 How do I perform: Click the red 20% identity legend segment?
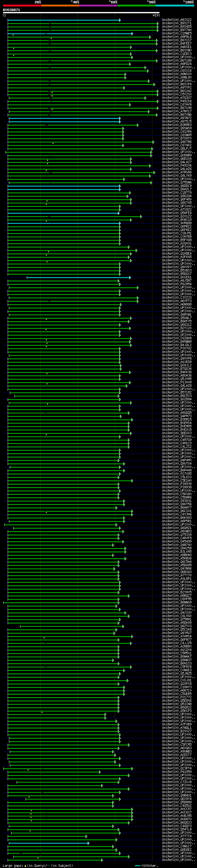[22, 6]
